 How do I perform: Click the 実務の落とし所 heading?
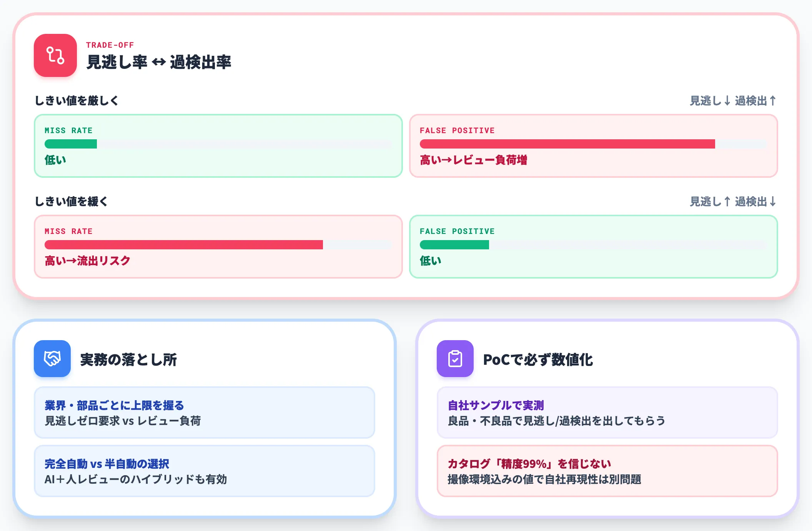(128, 359)
